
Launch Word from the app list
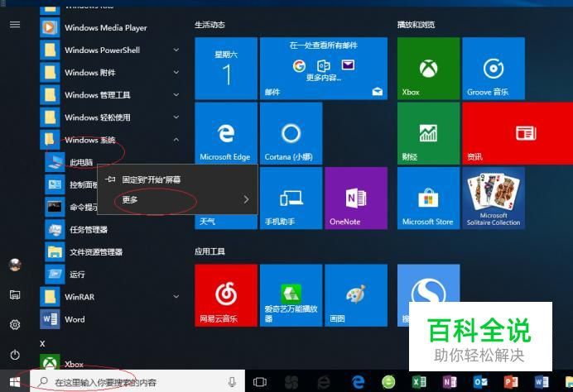coord(111,319)
